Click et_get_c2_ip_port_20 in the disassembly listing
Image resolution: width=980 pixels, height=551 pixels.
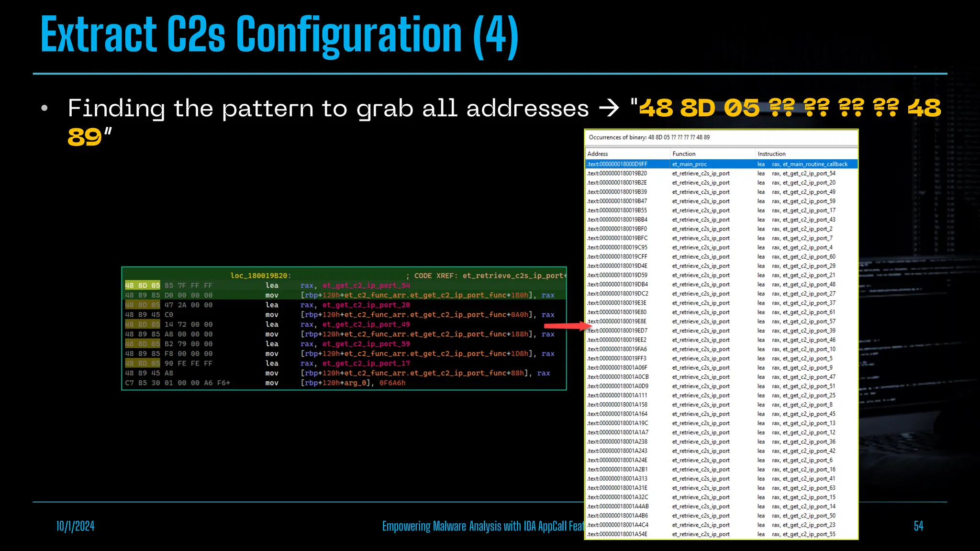pyautogui.click(x=366, y=305)
